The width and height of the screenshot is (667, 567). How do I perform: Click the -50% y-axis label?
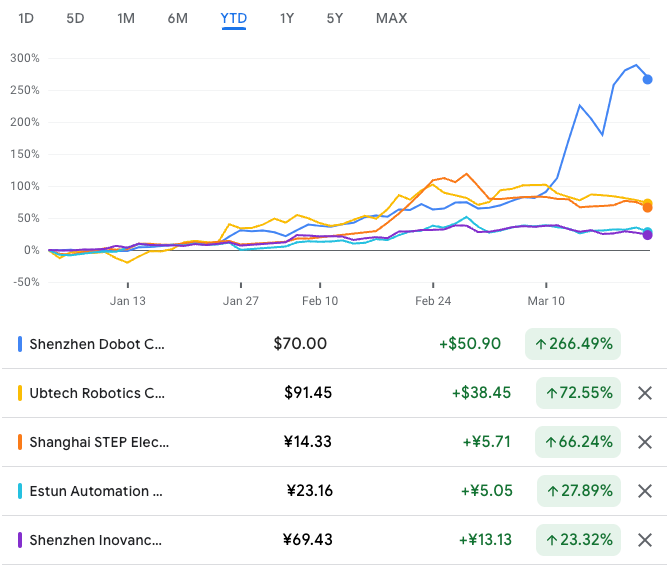coord(26,282)
